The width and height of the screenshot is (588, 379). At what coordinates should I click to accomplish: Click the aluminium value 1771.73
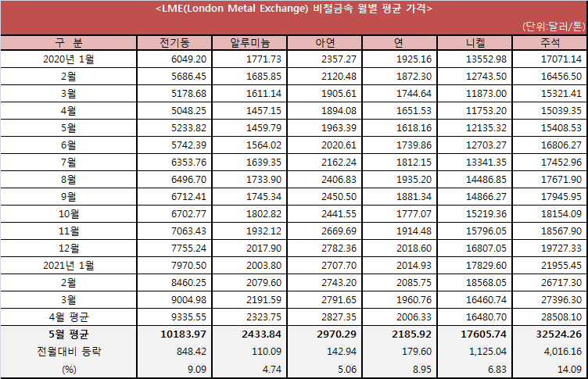click(264, 59)
